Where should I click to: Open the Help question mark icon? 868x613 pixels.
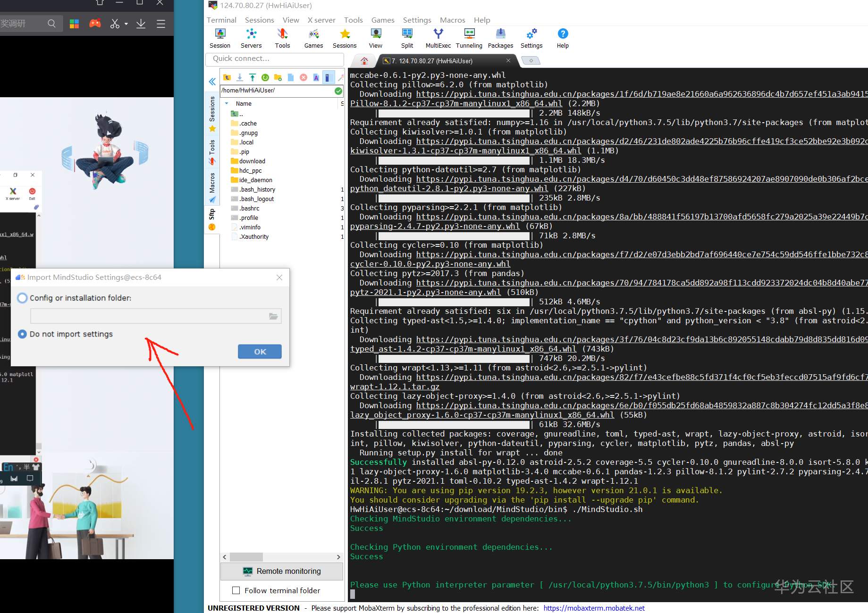pyautogui.click(x=563, y=38)
